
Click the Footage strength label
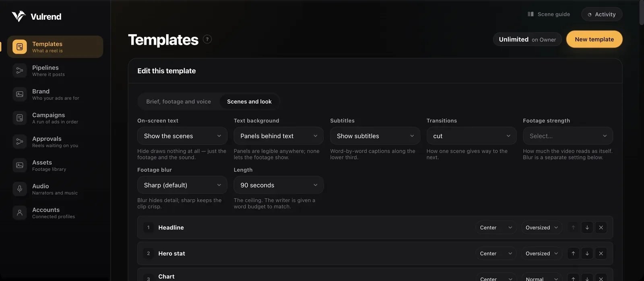(546, 121)
